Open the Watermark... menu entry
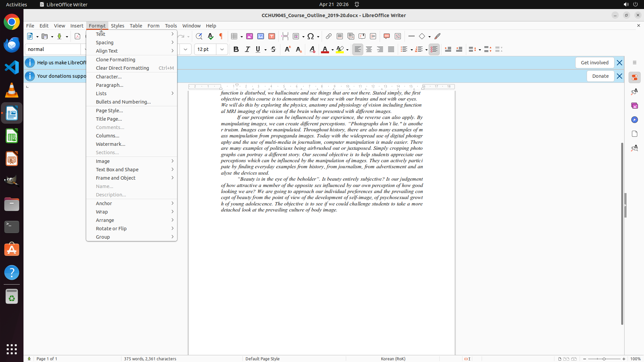The image size is (644, 362). click(111, 144)
